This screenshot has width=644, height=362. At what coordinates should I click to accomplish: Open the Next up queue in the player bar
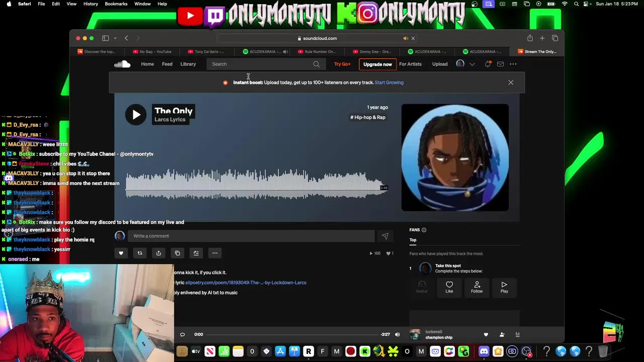point(517,334)
